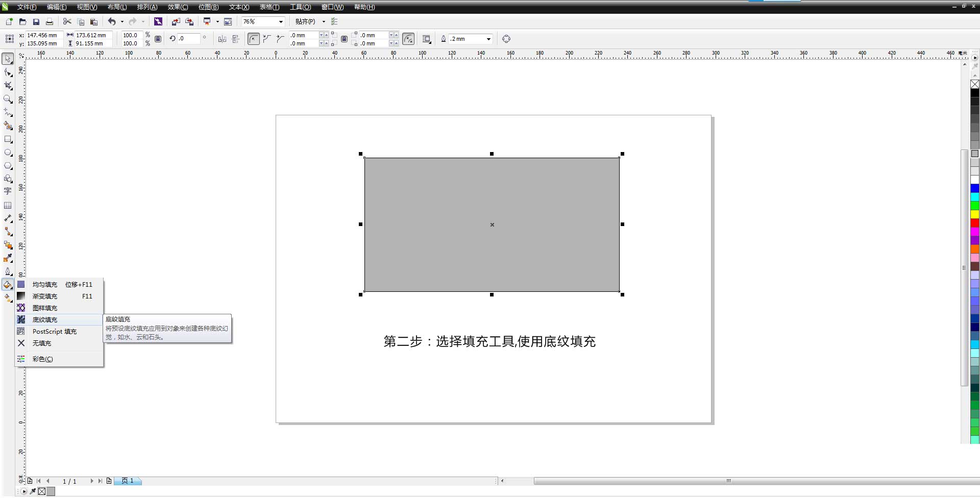Paste from clipboard icon
Image resolution: width=980 pixels, height=498 pixels.
[94, 21]
